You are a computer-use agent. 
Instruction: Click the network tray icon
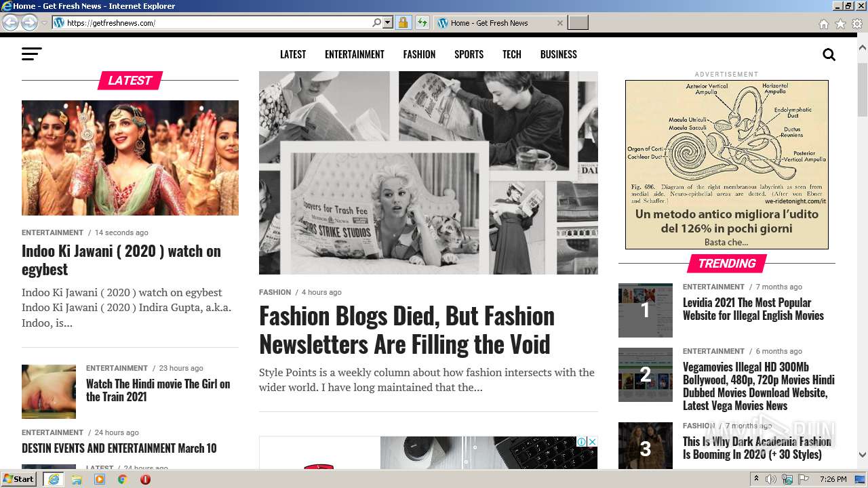pyautogui.click(x=787, y=479)
